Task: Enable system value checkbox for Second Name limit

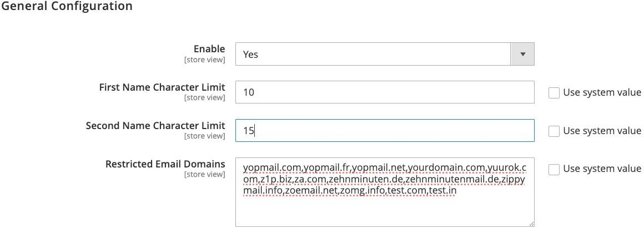Action: [554, 131]
